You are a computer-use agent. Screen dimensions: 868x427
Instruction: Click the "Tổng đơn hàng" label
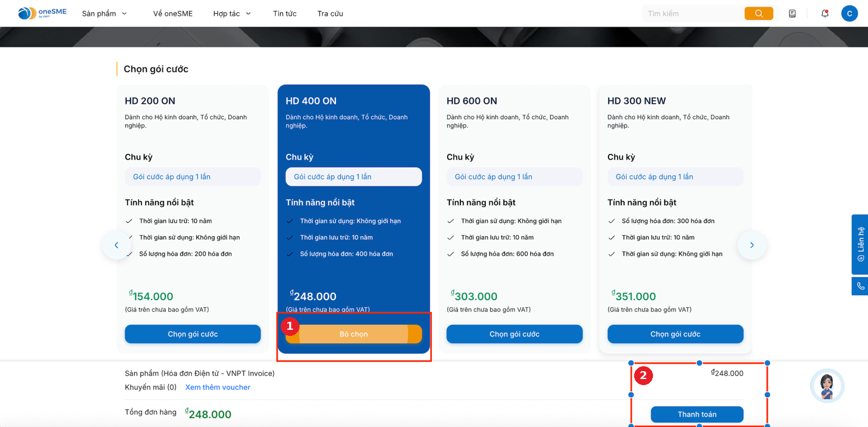coord(151,412)
